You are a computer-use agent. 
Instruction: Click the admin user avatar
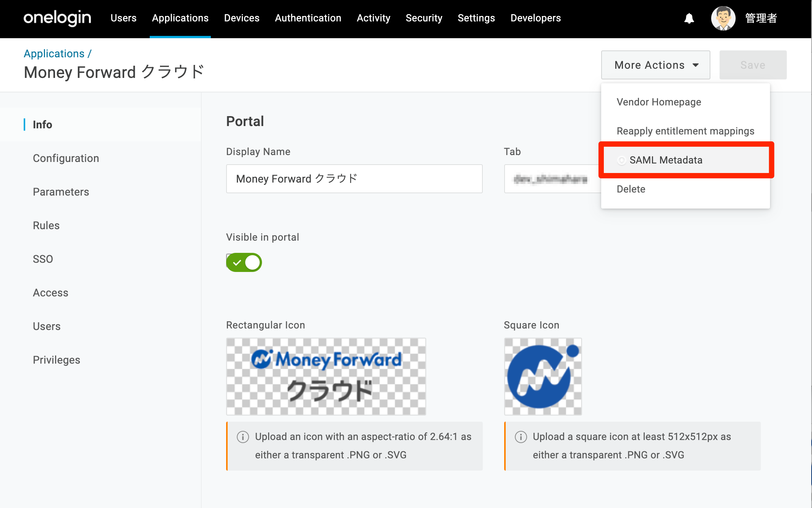click(x=723, y=18)
